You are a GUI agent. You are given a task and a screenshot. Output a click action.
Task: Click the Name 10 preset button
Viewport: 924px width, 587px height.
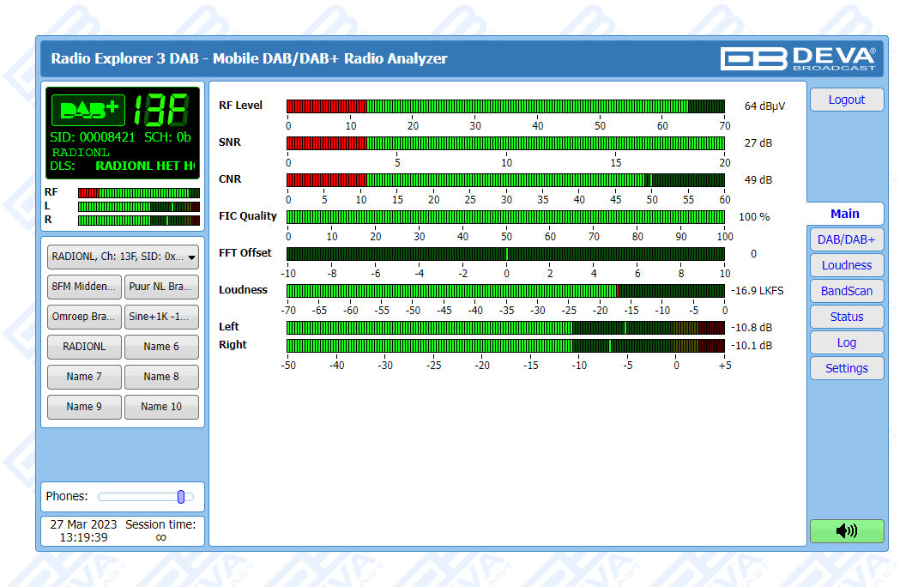pyautogui.click(x=161, y=407)
